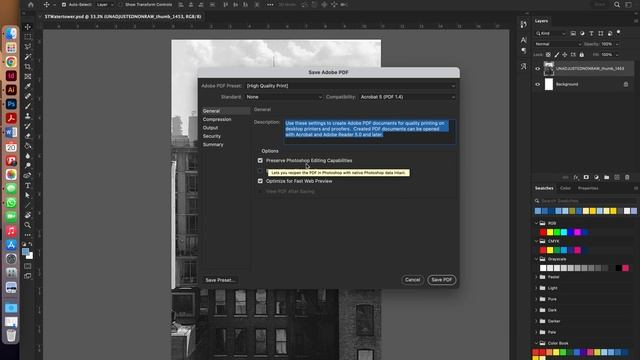This screenshot has width=640, height=360.
Task: Hide the Background layer
Action: pos(538,84)
